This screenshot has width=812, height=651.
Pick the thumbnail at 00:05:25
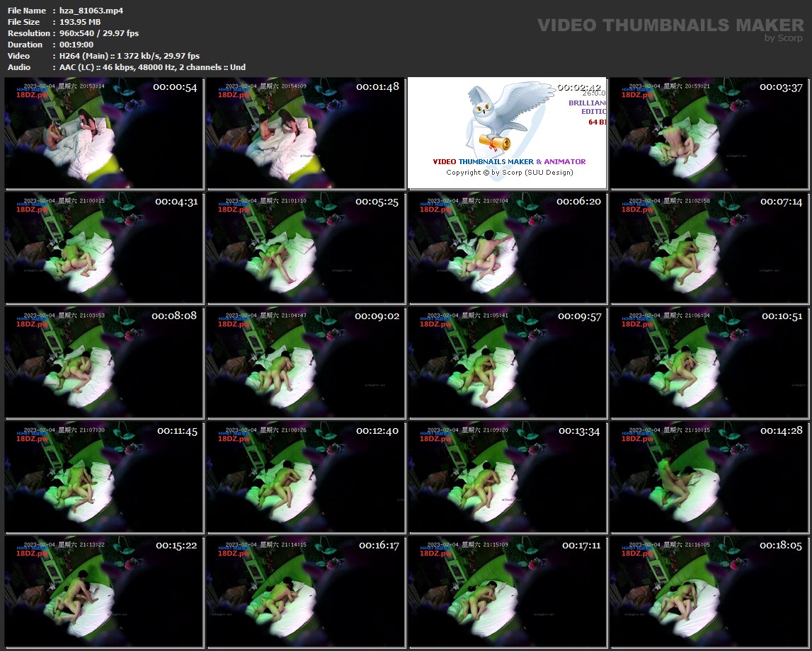tap(306, 248)
